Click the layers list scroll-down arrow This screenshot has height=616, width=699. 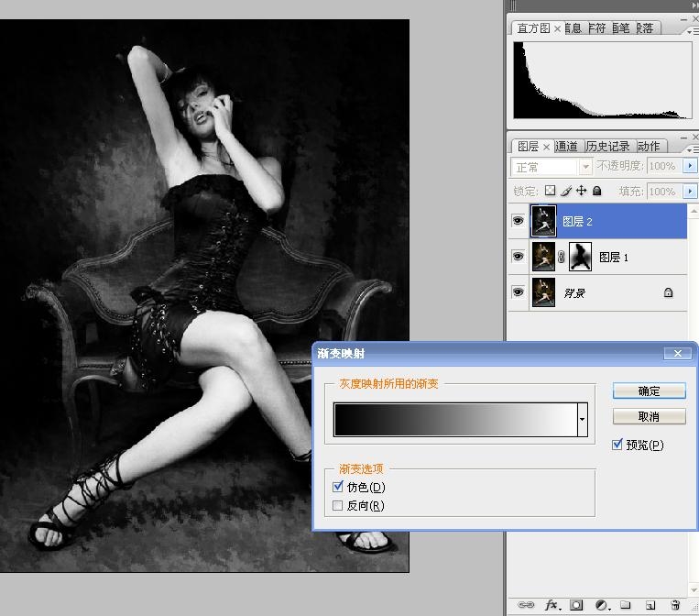point(694,589)
